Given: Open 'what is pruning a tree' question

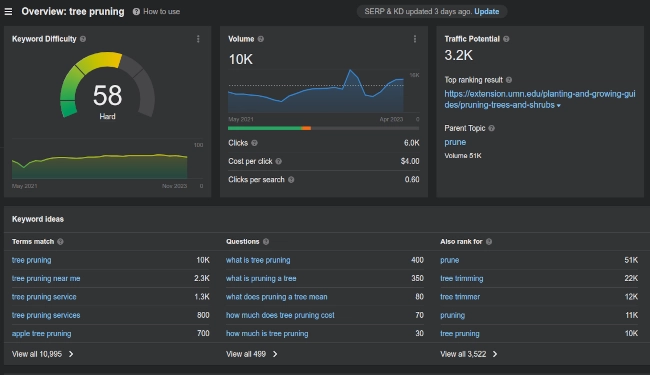Looking at the screenshot, I should pos(261,278).
